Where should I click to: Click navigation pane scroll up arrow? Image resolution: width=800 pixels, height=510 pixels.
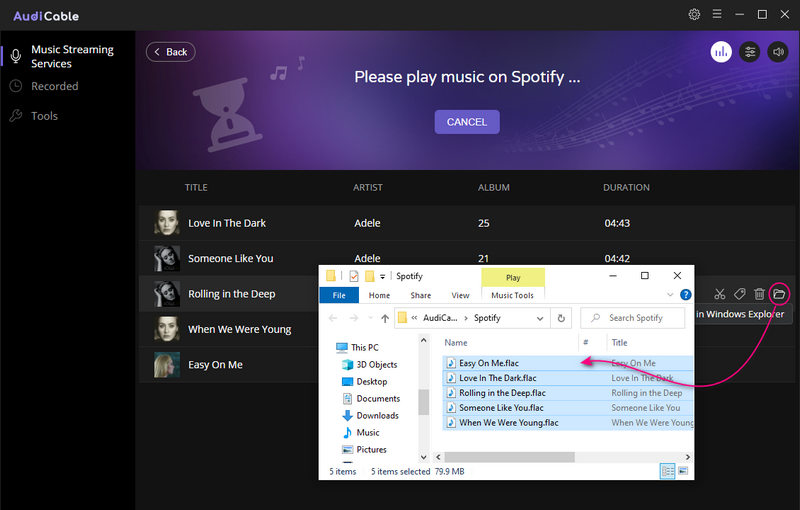click(x=423, y=340)
